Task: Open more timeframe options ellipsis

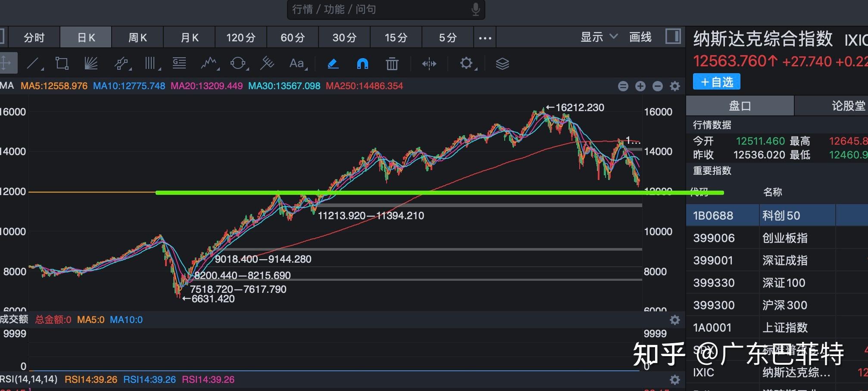Action: click(485, 38)
